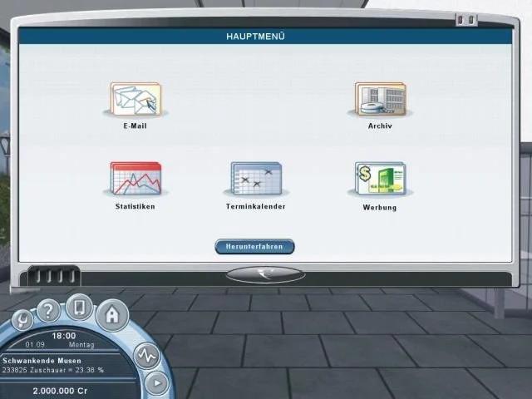The image size is (532, 399).
Task: Click the home house icon
Action: [112, 315]
